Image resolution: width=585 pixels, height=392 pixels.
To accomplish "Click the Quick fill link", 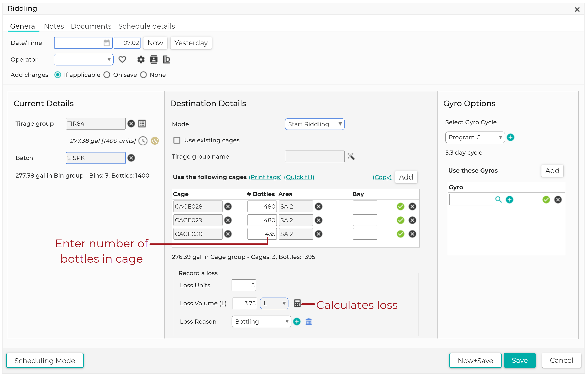I will (x=299, y=177).
